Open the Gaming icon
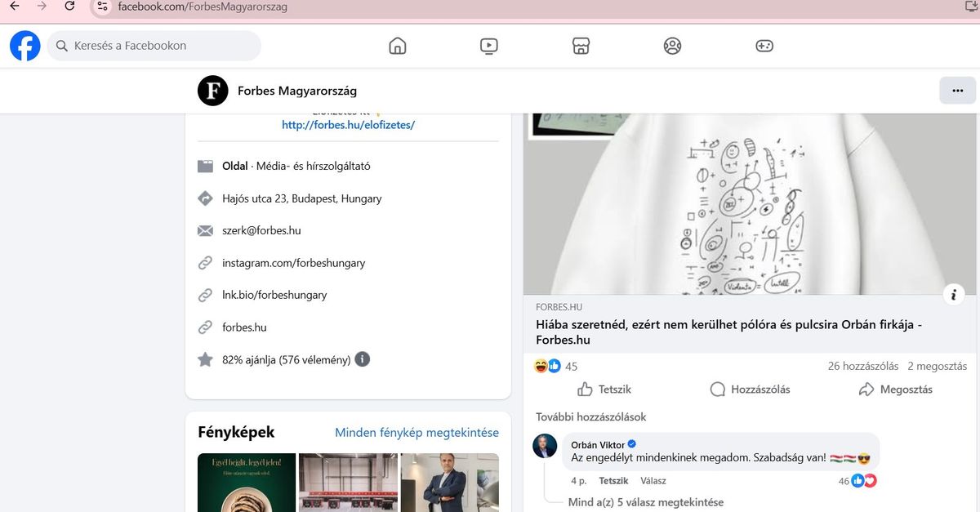The image size is (980, 512). point(764,46)
